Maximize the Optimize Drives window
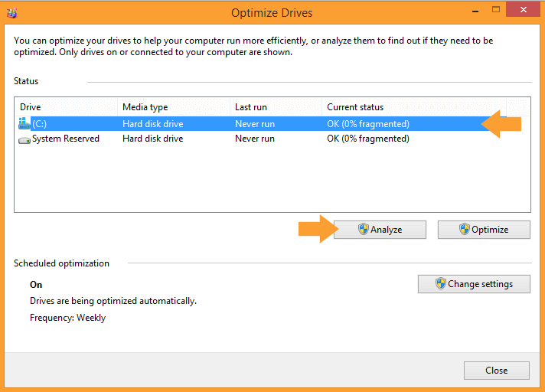 496,10
